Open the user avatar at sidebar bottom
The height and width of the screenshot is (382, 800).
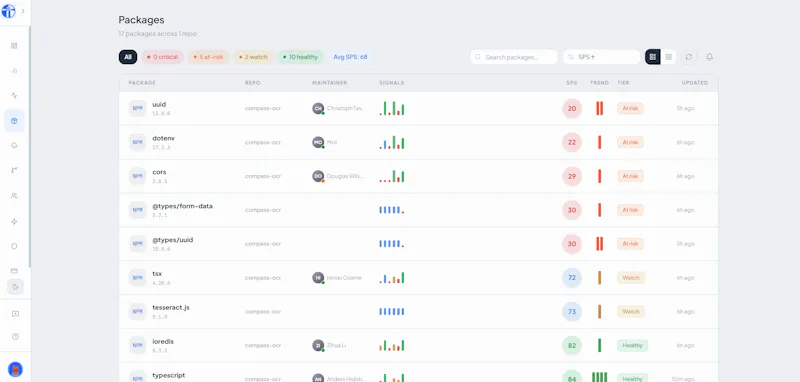pyautogui.click(x=15, y=369)
